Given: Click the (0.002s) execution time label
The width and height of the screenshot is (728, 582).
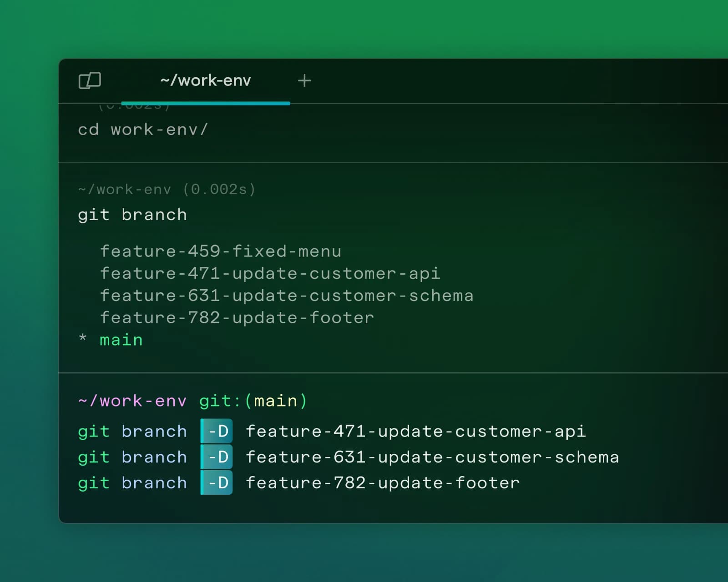Looking at the screenshot, I should tap(219, 189).
